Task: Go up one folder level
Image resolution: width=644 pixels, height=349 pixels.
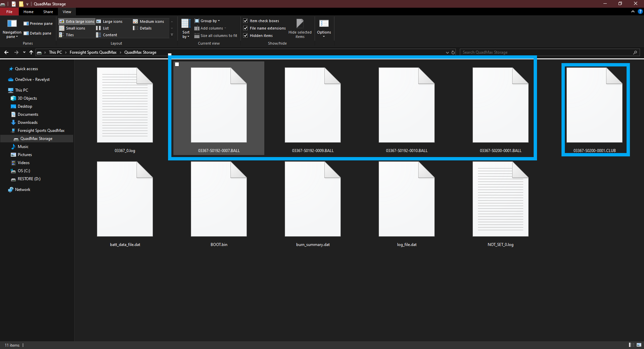Action: (31, 52)
